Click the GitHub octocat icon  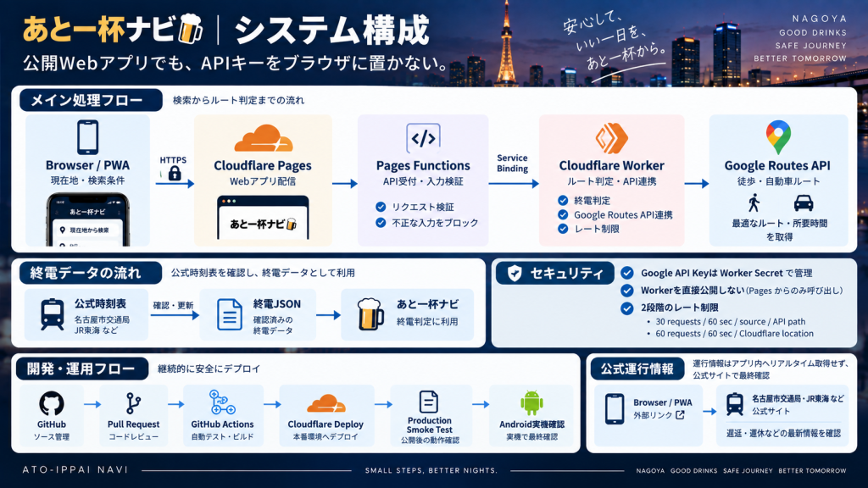(x=52, y=403)
